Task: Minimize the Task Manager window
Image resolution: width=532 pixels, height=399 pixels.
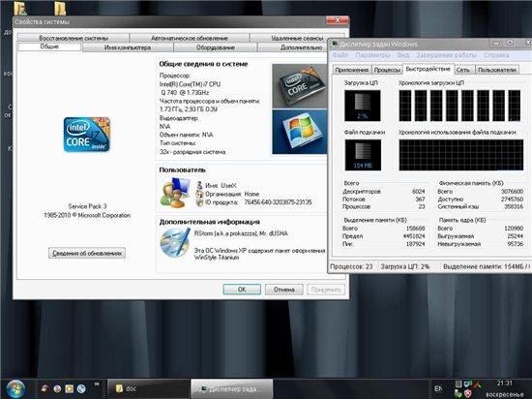Action: click(496, 44)
